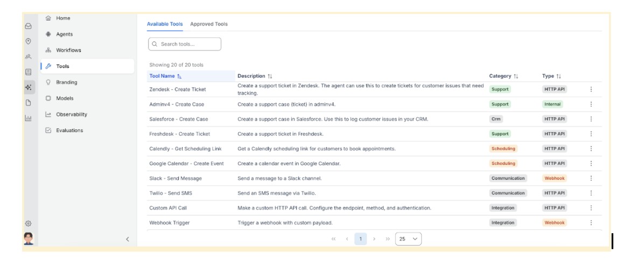The width and height of the screenshot is (644, 266).
Task: Open the file page rail icon
Action: click(29, 103)
